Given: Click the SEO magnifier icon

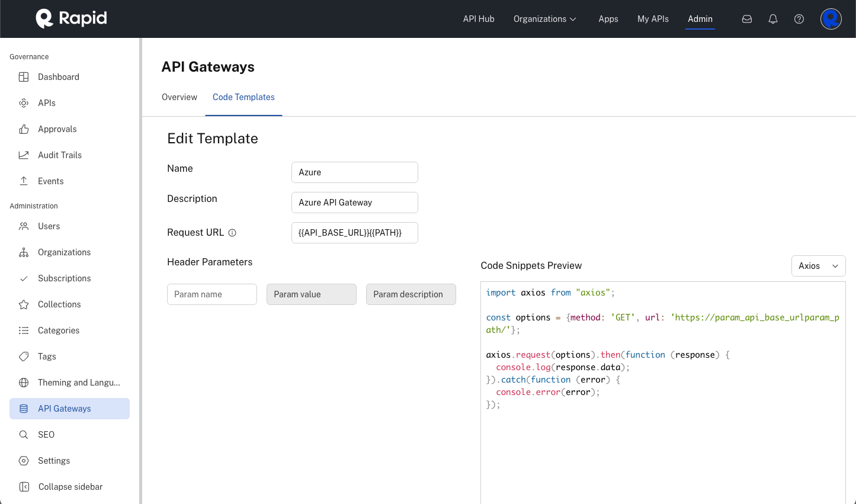Looking at the screenshot, I should (x=24, y=435).
